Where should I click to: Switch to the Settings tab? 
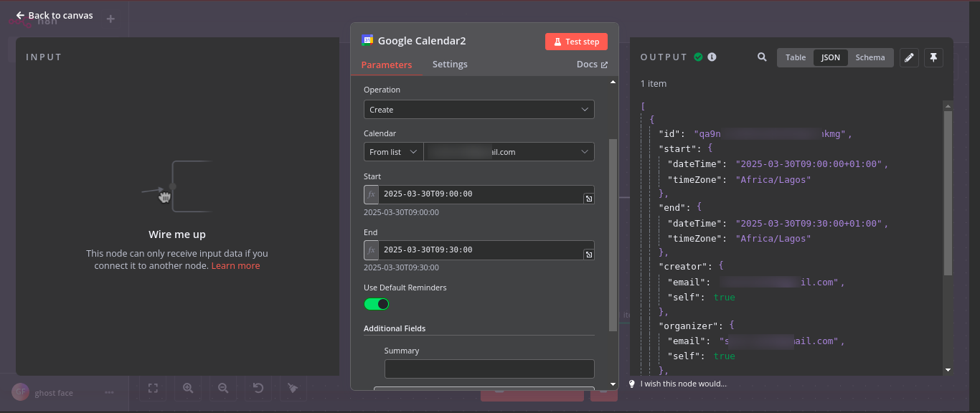click(x=450, y=65)
